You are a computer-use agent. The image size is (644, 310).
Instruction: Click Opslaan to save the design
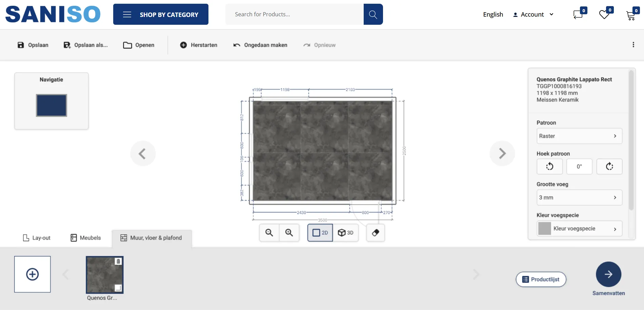(33, 45)
